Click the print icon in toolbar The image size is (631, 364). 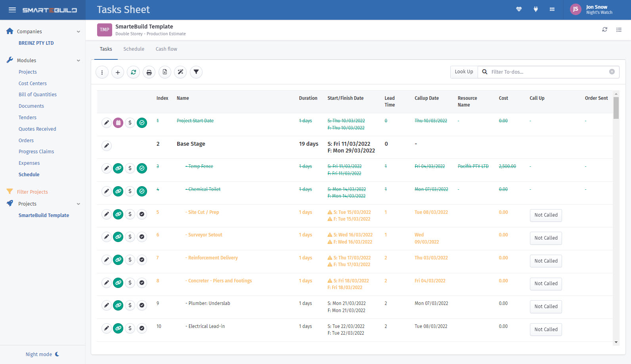click(149, 72)
